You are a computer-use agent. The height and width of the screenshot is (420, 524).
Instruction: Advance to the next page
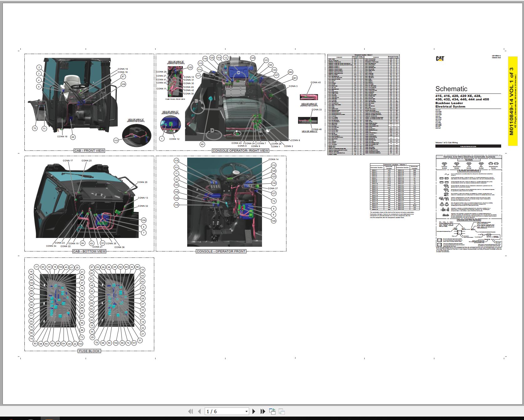pyautogui.click(x=254, y=411)
